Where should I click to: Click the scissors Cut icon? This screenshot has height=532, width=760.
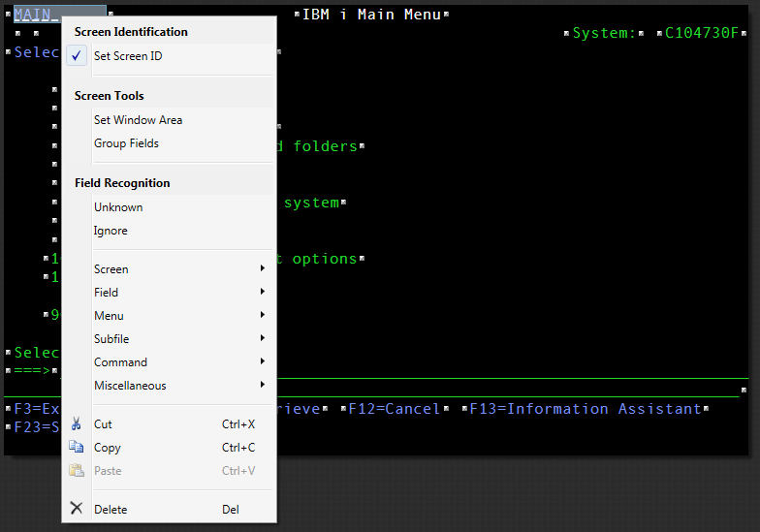tap(76, 424)
